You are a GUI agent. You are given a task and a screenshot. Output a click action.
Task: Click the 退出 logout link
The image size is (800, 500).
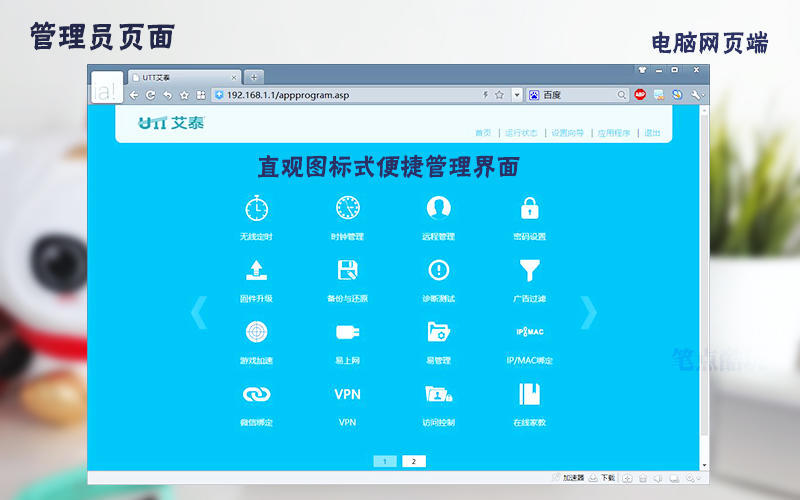pyautogui.click(x=652, y=132)
